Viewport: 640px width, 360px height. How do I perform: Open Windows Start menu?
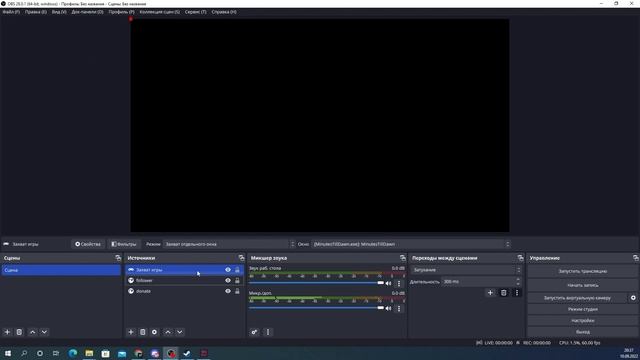8,353
